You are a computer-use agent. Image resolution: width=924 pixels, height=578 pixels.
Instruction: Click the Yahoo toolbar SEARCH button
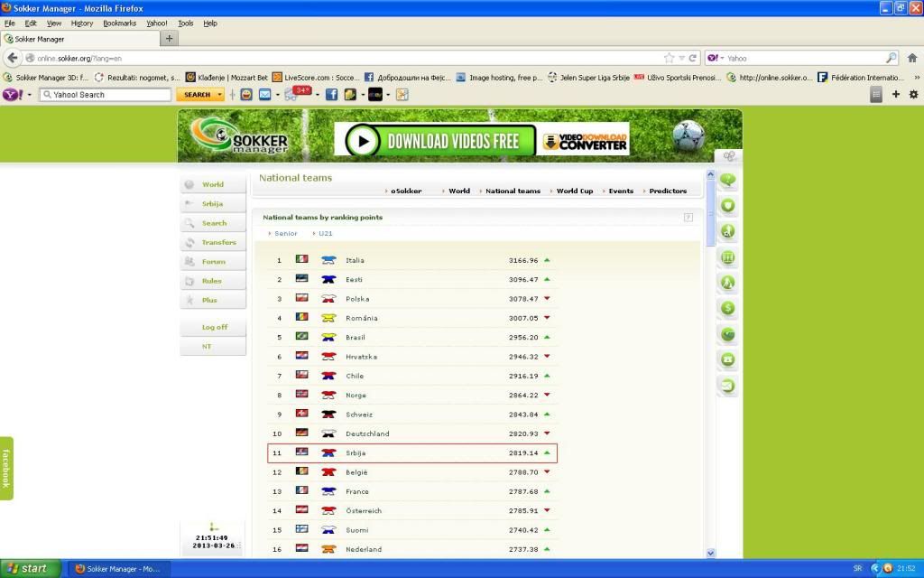[196, 94]
